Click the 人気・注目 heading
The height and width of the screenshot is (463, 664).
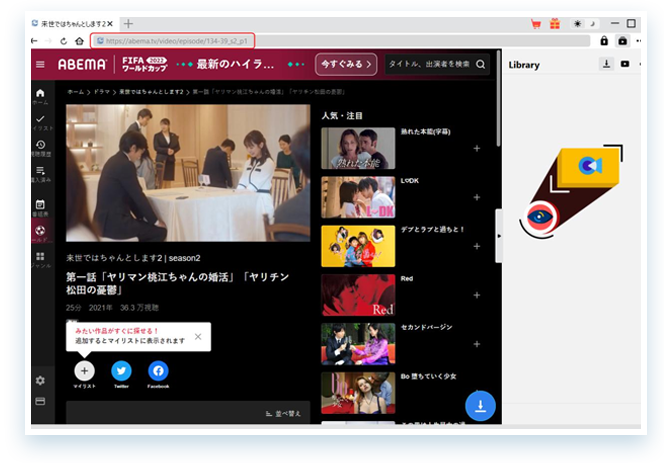pos(342,116)
